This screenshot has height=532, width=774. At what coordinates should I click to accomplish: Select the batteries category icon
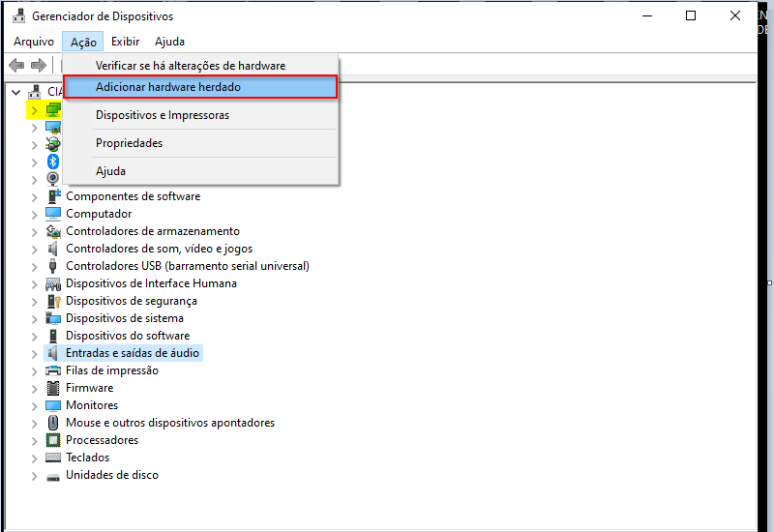pos(53,144)
